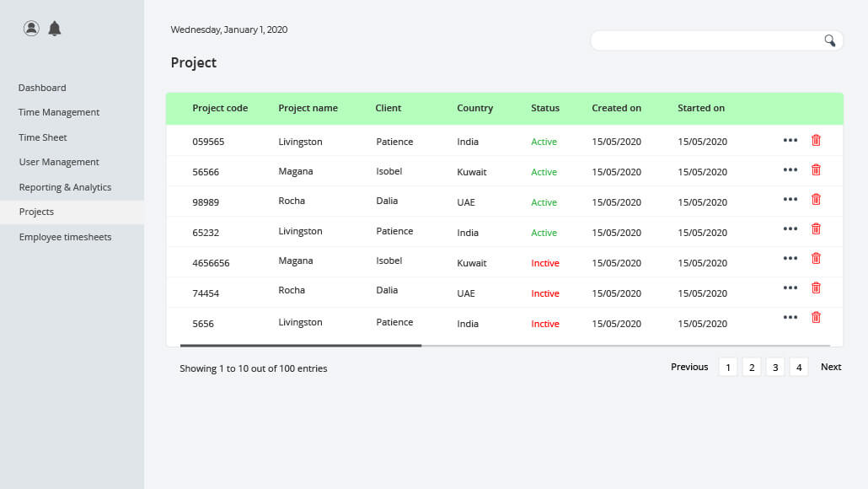Viewport: 868px width, 489px height.
Task: Open more options for project 98989
Action: coord(790,199)
